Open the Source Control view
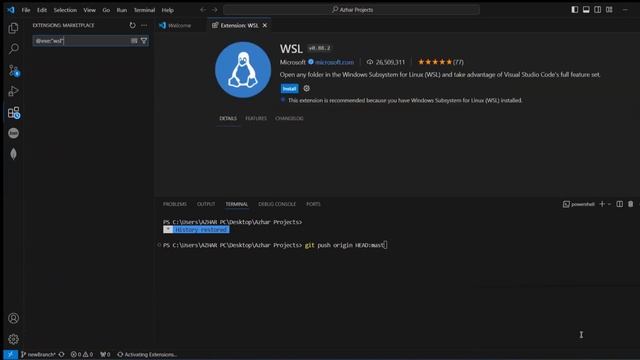 point(13,70)
